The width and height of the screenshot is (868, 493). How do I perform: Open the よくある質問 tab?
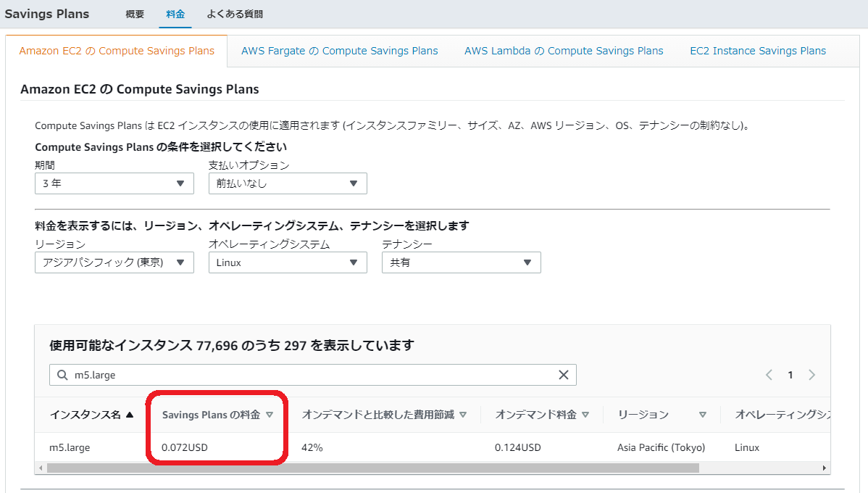tap(235, 14)
